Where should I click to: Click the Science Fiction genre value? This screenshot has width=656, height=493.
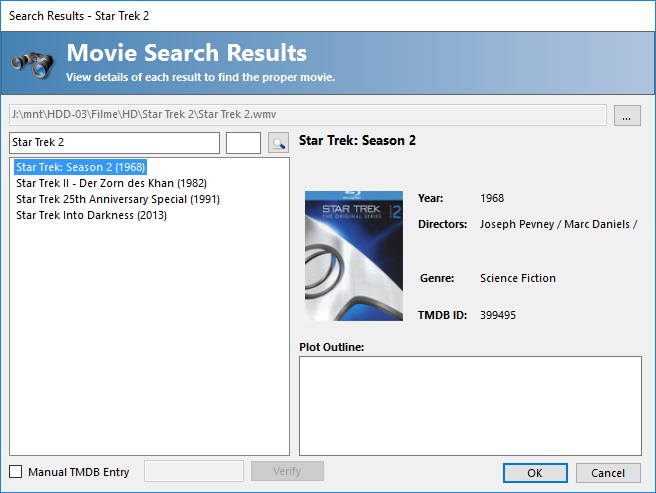click(518, 278)
